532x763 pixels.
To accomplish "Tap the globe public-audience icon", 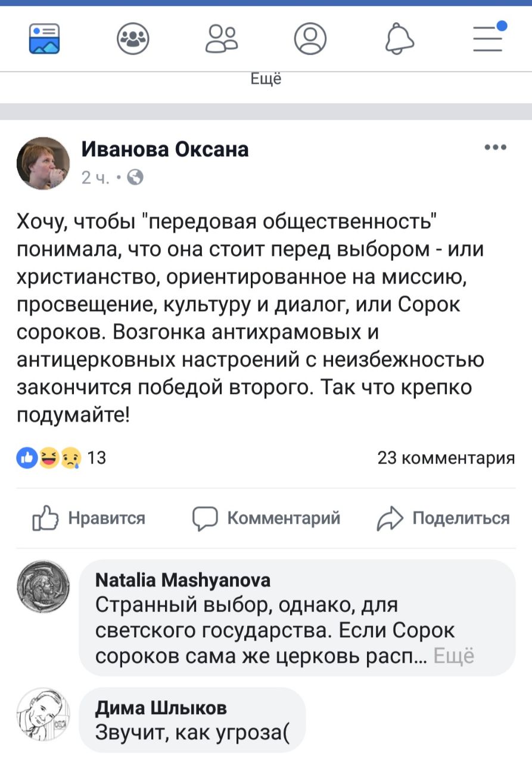I will (x=135, y=177).
